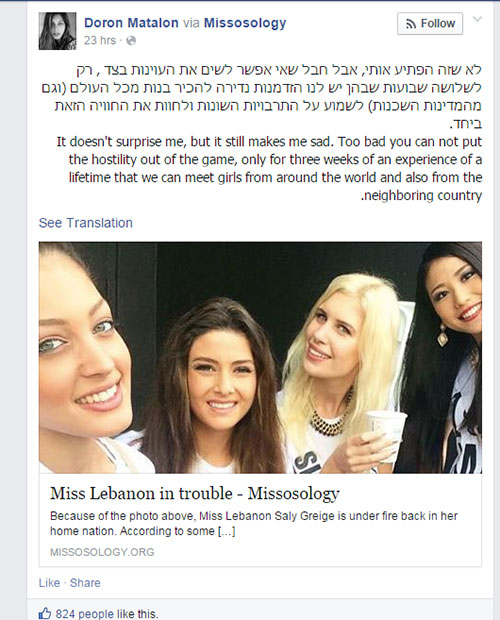Click the public globe privacy icon
Screen dimensions: 500x620
[x=131, y=41]
